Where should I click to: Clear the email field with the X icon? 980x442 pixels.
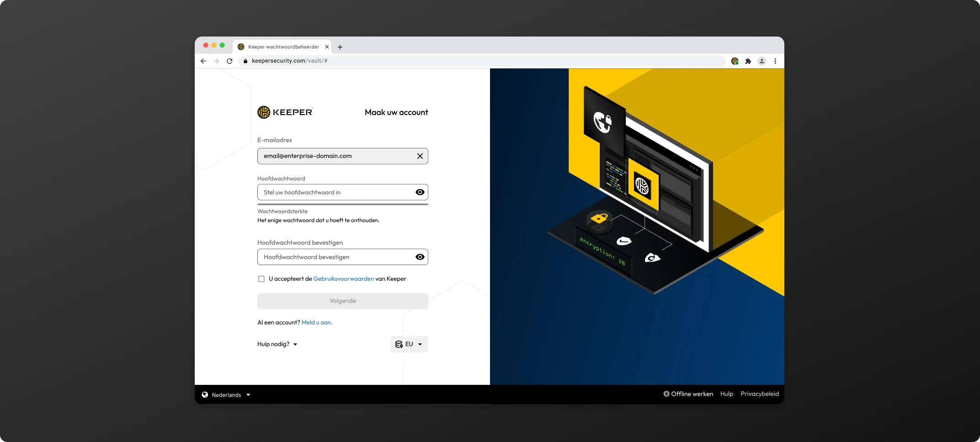point(420,156)
